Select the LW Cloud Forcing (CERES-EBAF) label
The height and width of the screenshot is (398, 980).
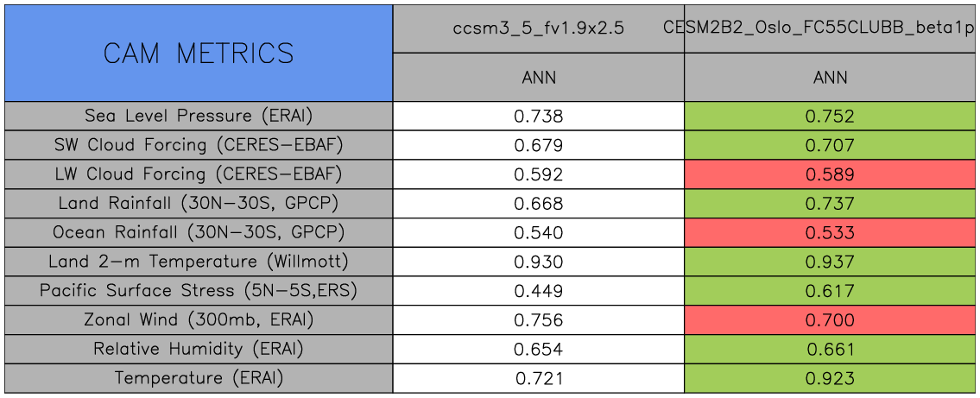click(199, 174)
